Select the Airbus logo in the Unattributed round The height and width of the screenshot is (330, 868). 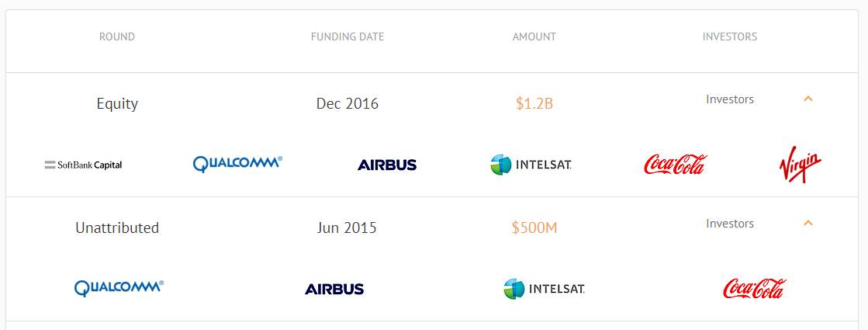[334, 289]
